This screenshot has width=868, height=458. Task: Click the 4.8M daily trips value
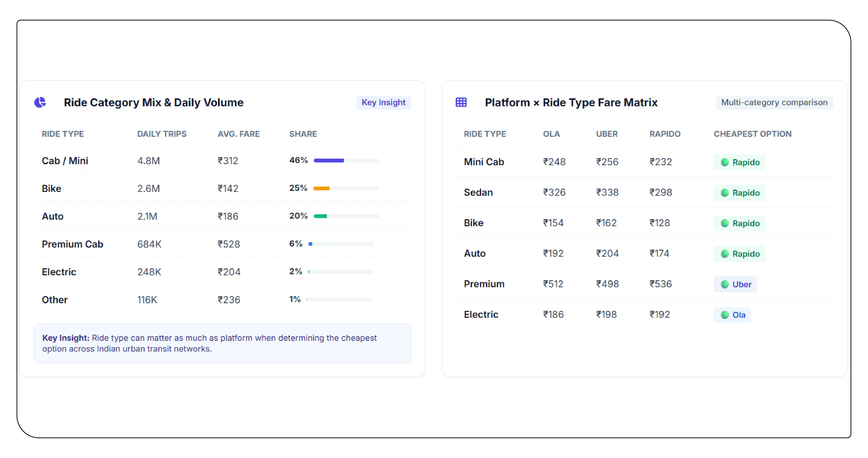149,161
